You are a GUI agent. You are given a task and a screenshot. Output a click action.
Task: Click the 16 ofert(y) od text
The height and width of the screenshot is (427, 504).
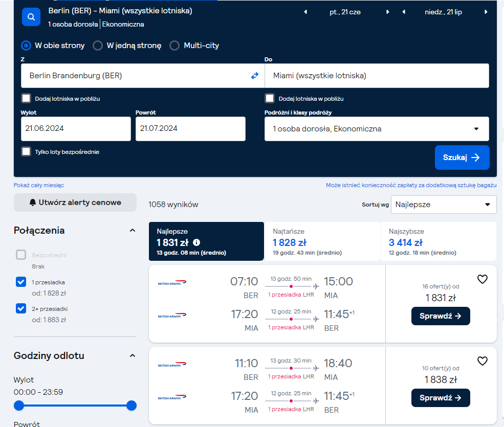coord(441,286)
